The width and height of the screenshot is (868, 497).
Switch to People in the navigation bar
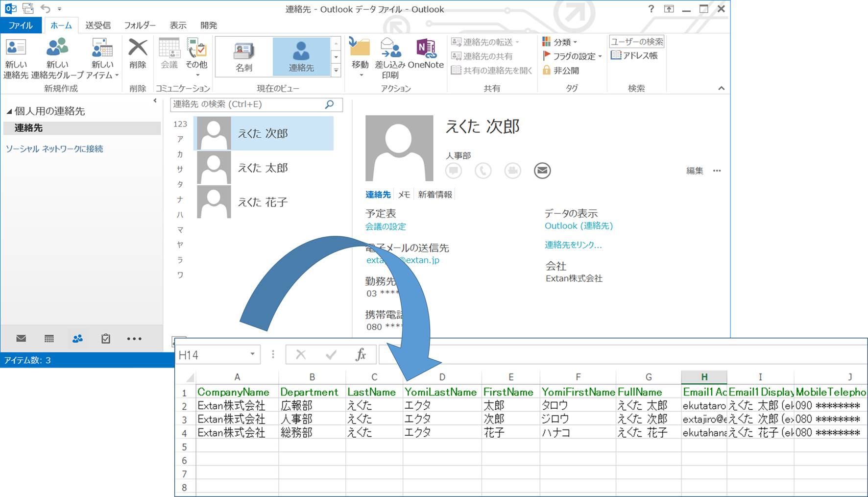[77, 339]
